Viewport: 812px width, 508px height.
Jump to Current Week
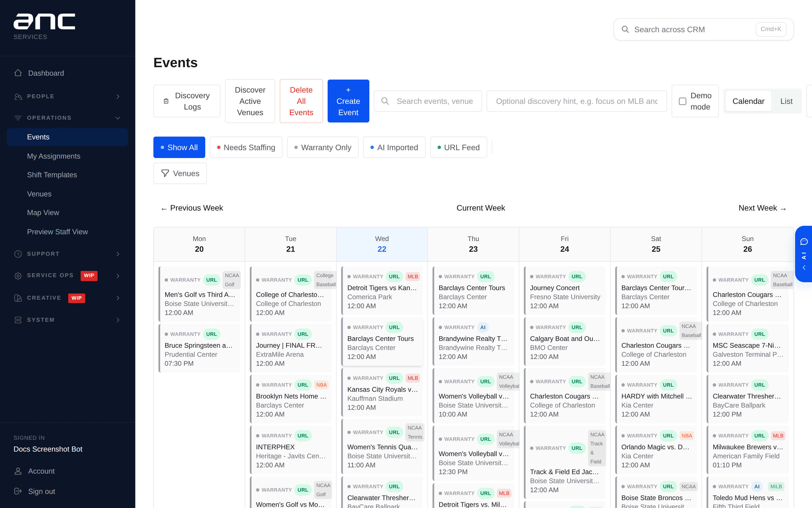point(480,208)
